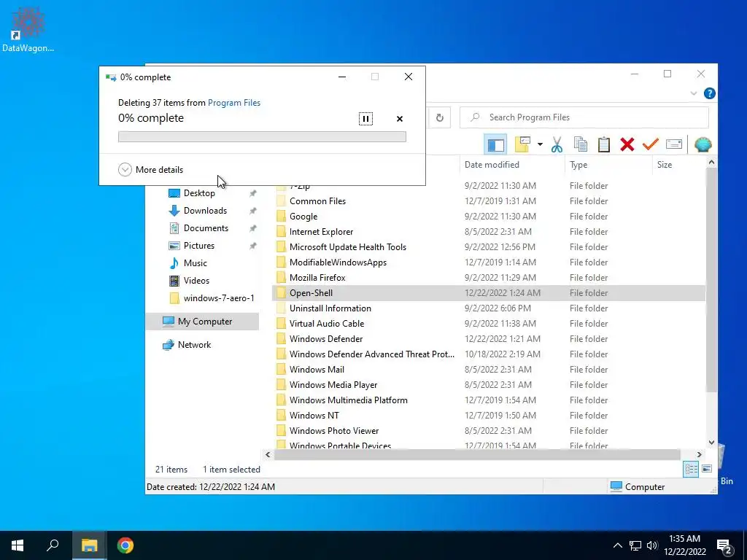Focus the Search Program Files field
Image resolution: width=747 pixels, height=560 pixels.
coord(584,117)
